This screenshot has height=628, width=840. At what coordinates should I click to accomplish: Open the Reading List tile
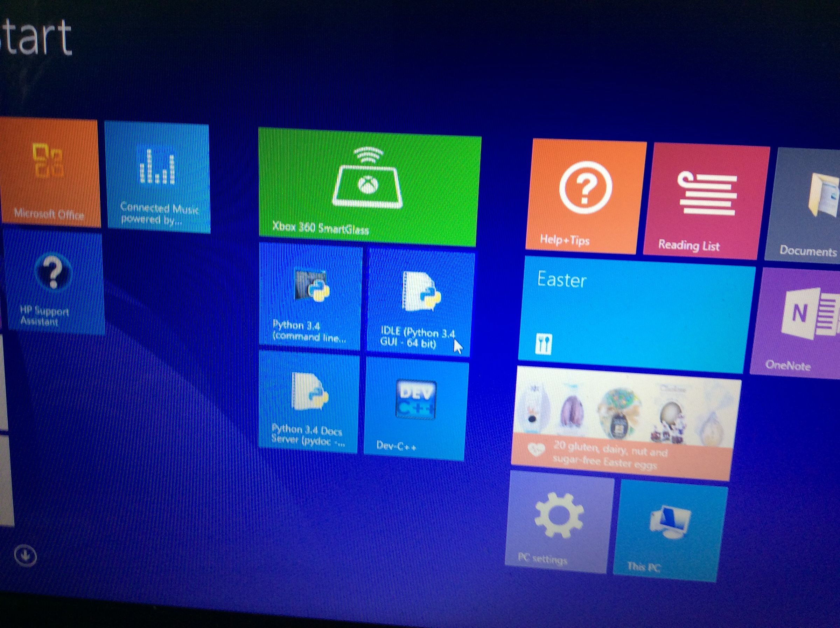706,201
